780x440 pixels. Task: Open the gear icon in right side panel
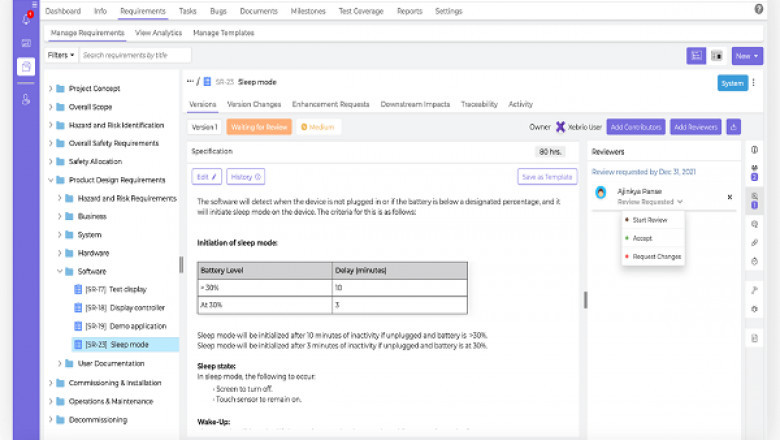pos(755,309)
